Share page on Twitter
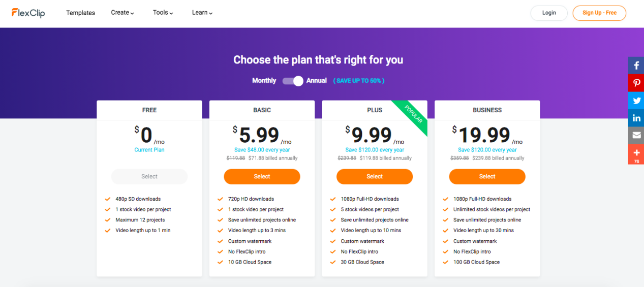The image size is (644, 287). click(636, 101)
